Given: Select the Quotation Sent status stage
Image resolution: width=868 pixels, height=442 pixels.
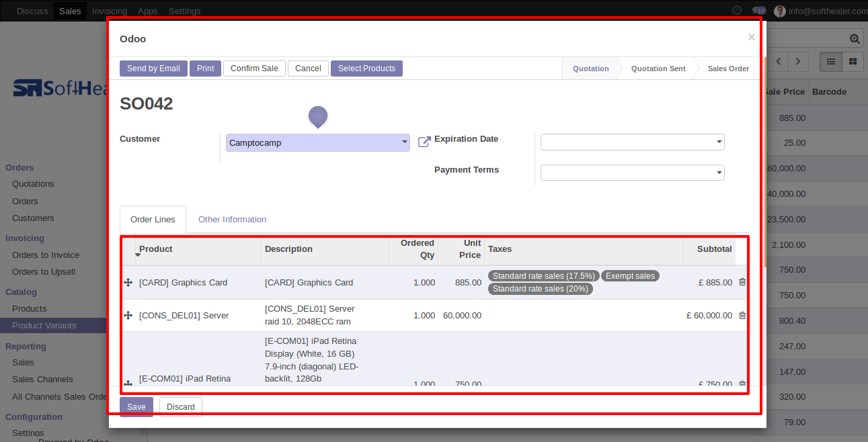Looking at the screenshot, I should [x=658, y=69].
